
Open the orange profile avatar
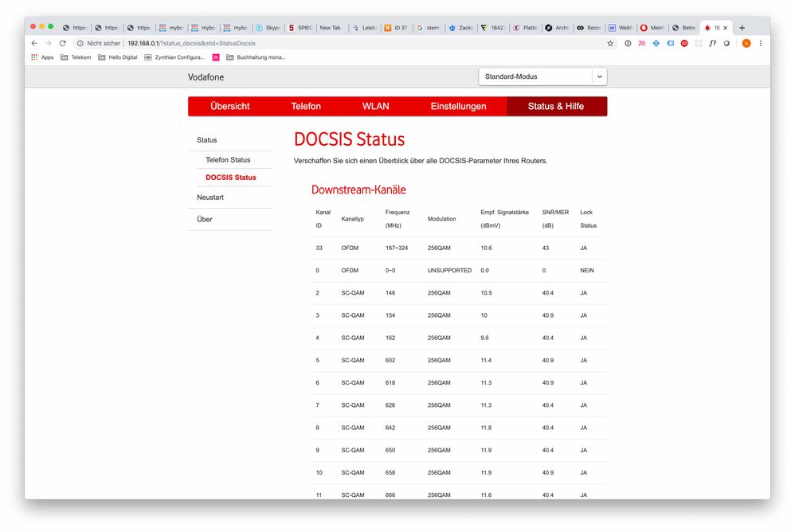[x=746, y=44]
